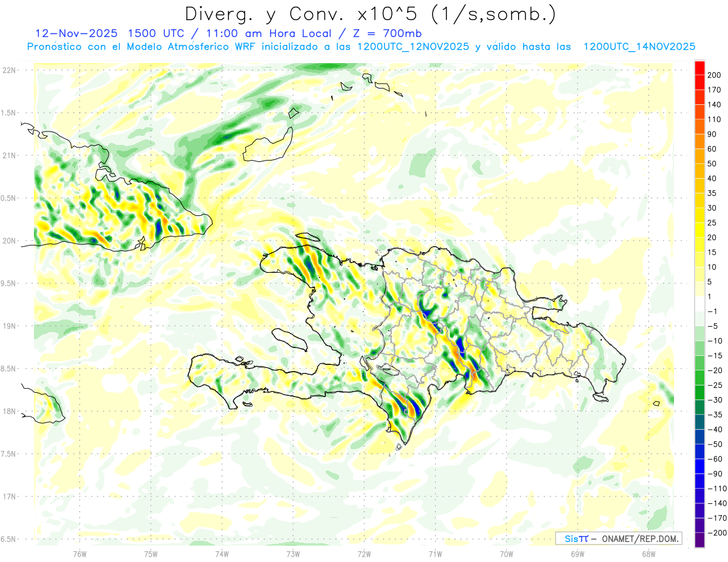
Task: Click the negative '-200' colorbar value
Action: (x=717, y=533)
